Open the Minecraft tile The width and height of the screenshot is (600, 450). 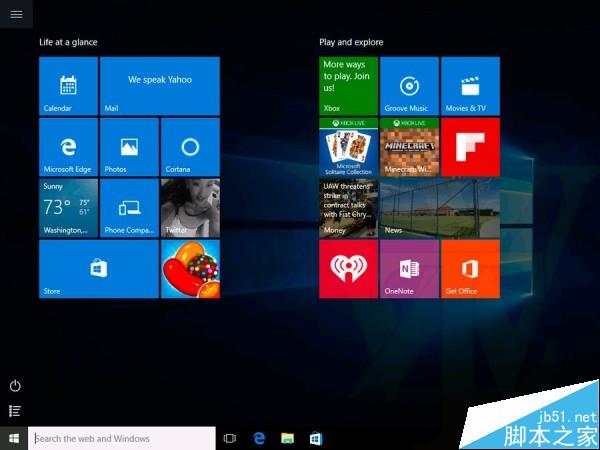coord(409,147)
